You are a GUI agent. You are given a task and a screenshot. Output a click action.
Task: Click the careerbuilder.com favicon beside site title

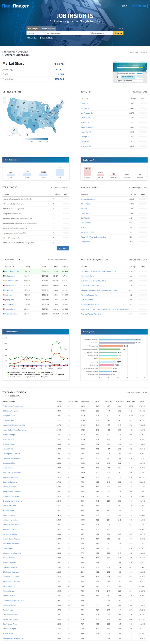click(x=4, y=55)
